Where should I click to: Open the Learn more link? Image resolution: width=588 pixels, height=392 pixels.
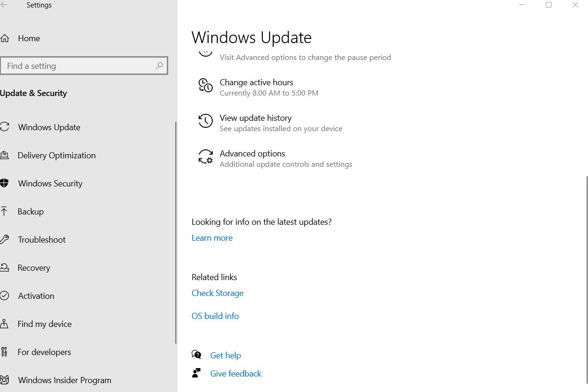point(212,238)
